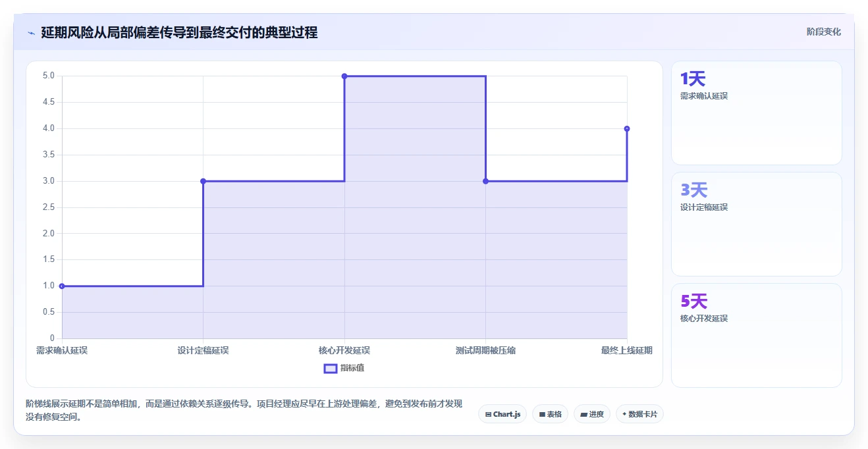The height and width of the screenshot is (449, 868).
Task: Click the 最终上线延期 x-axis label
Action: (627, 350)
